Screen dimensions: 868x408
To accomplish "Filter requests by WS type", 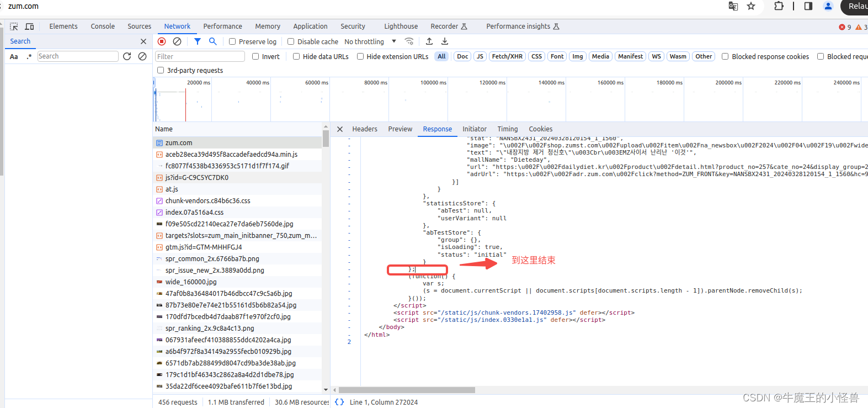I will click(656, 56).
